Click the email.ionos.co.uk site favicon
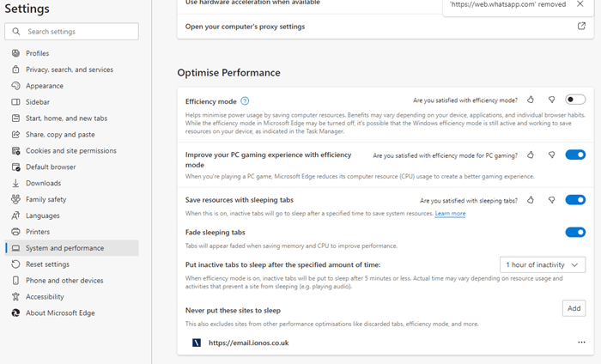601x364 pixels. pos(197,343)
